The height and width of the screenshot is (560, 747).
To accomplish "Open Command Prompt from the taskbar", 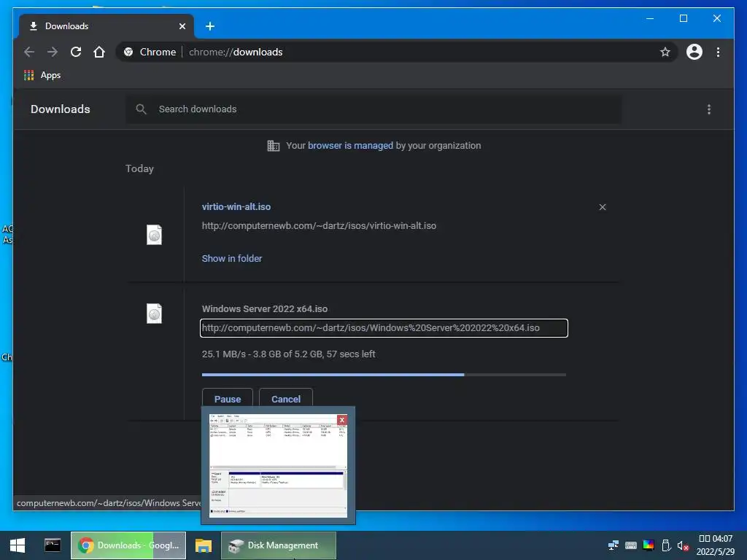I will point(53,545).
